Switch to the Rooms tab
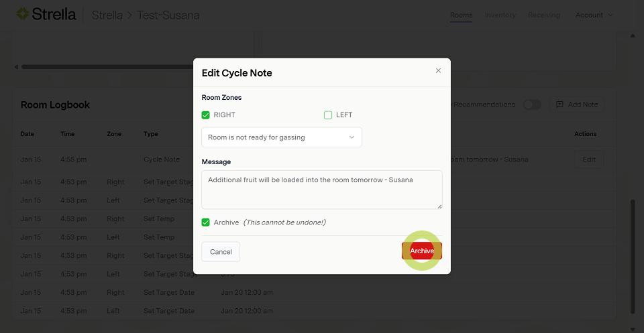Screen dimensions: 644x333 [461, 15]
